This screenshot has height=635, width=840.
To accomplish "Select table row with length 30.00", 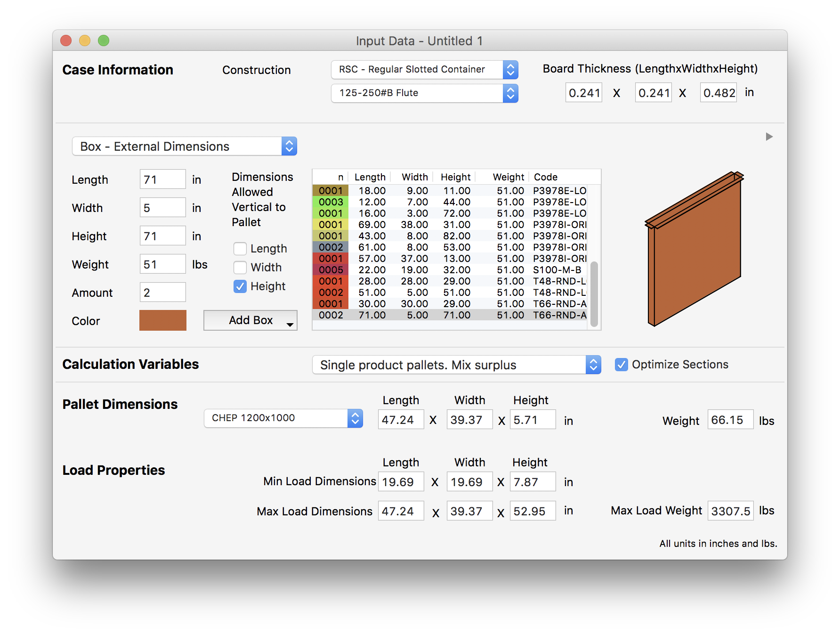I will click(x=450, y=304).
